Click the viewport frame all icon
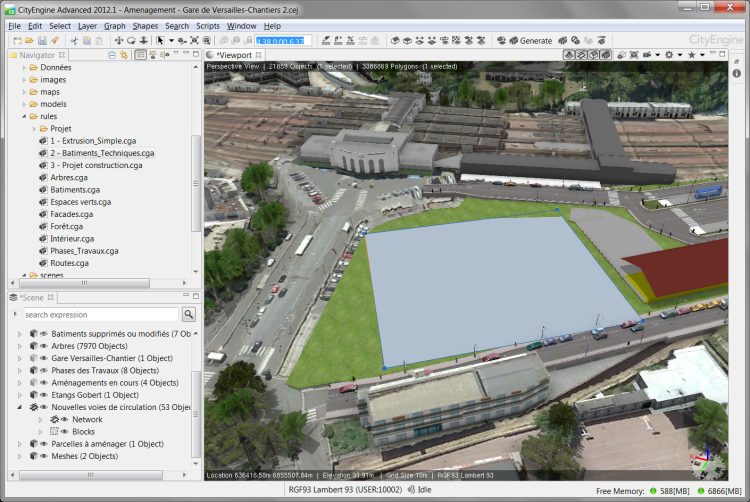Screen dimensions: 750x502 [634, 55]
